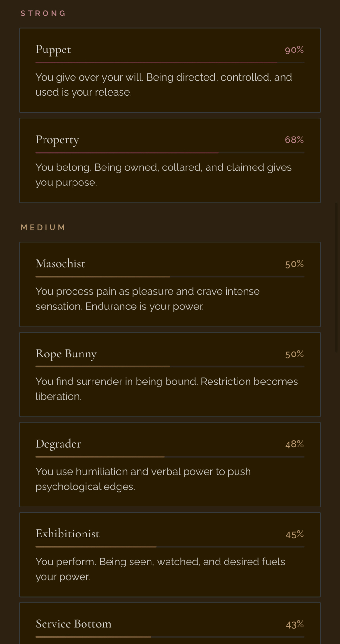The width and height of the screenshot is (340, 644).
Task: Click the Puppet 90% progress bar
Action: pos(170,62)
